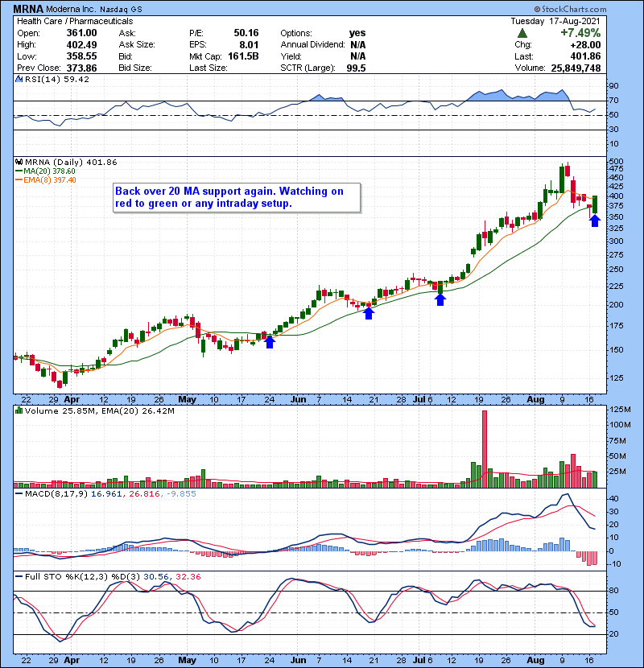Click the MACD signal value 26.816
The height and width of the screenshot is (668, 644).
(x=144, y=494)
